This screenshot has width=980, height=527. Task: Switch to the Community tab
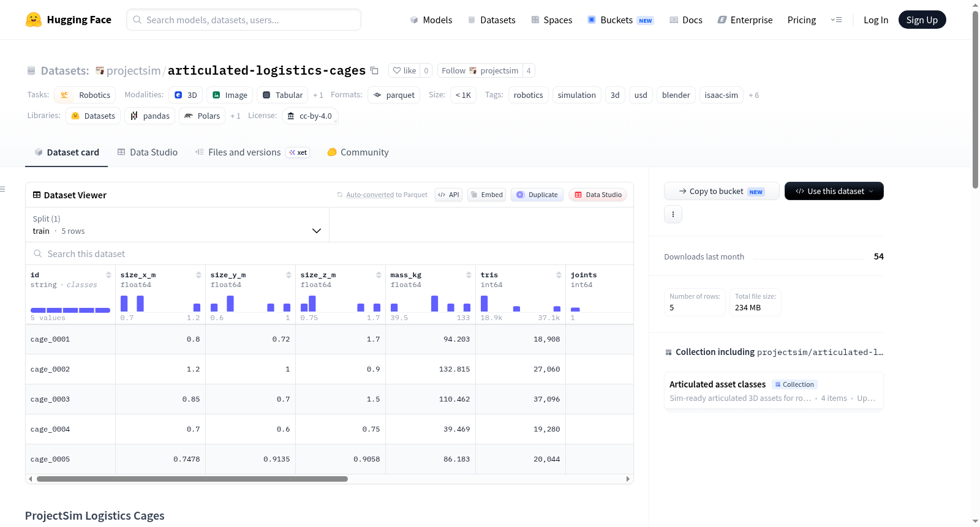[358, 152]
